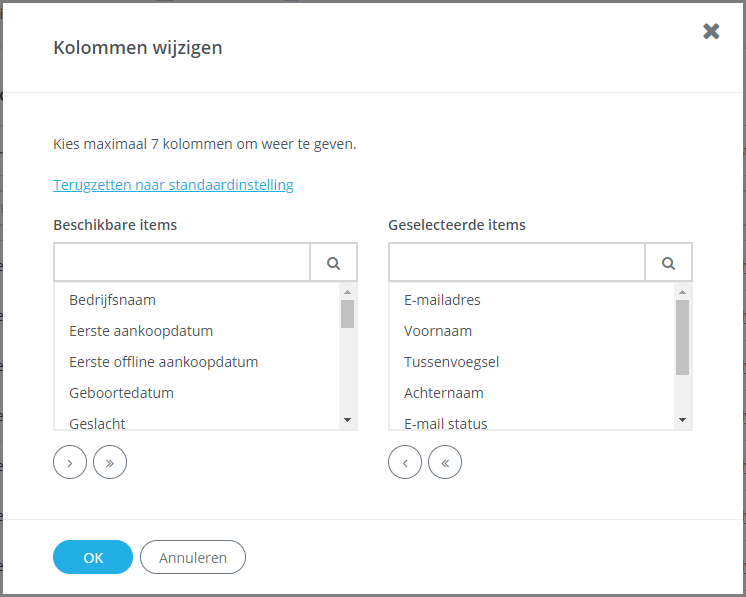The height and width of the screenshot is (597, 746).
Task: Focus the Beschikbare items search field
Action: (x=182, y=263)
